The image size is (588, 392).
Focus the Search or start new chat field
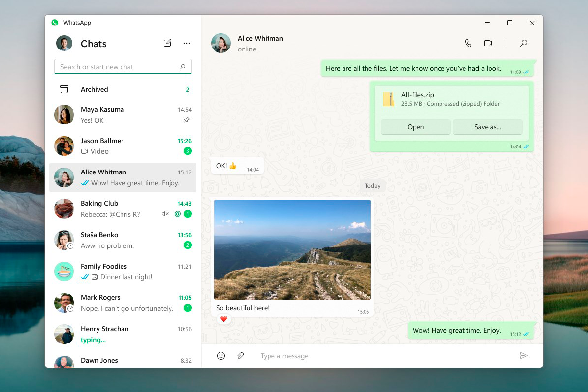click(x=123, y=67)
